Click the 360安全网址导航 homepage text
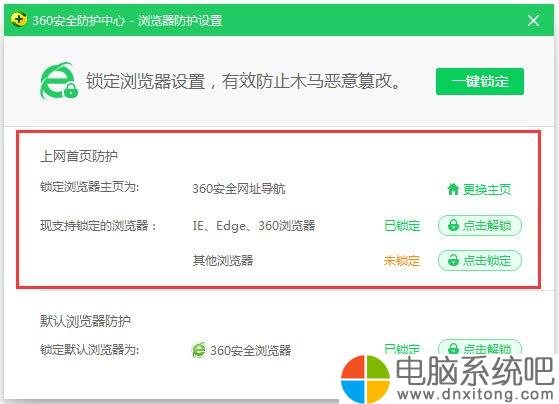The width and height of the screenshot is (559, 404). (239, 189)
